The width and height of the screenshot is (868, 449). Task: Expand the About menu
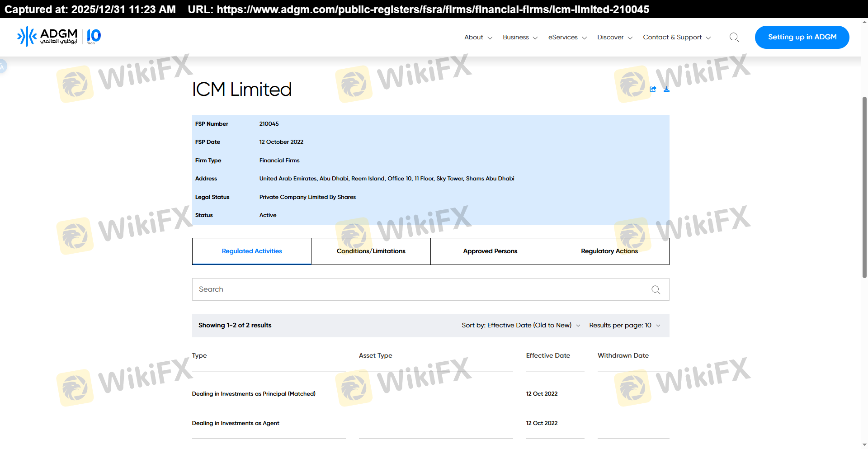[478, 37]
